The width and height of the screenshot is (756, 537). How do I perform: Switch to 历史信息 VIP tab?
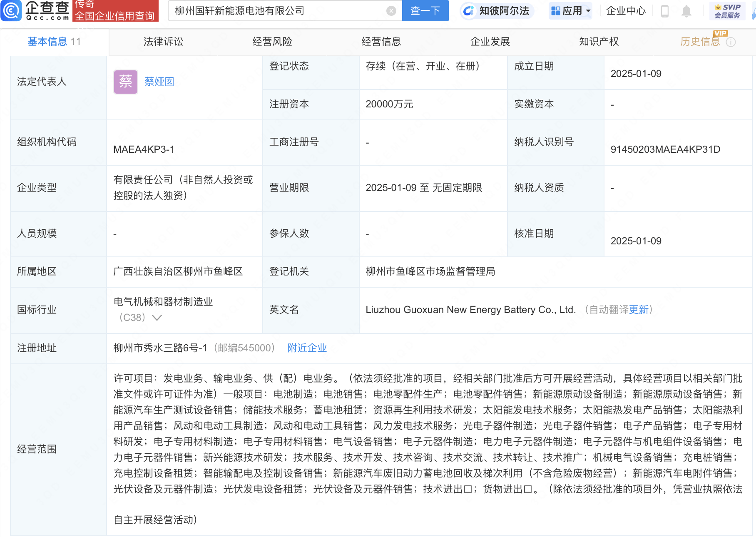[x=700, y=42]
